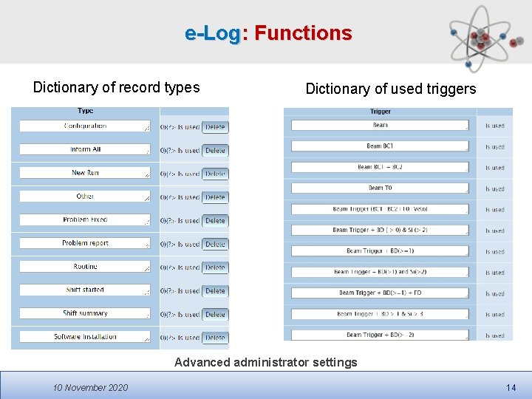Delete the Other record type
Image resolution: width=532 pixels, height=399 pixels.
[215, 197]
